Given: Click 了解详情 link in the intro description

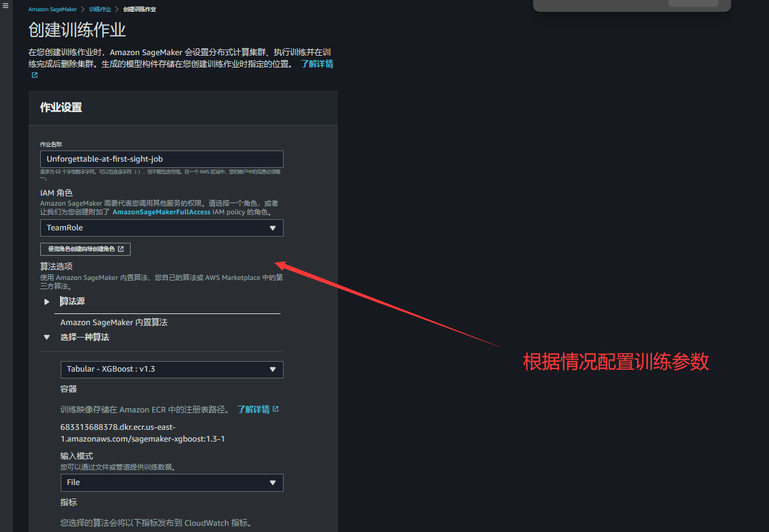Looking at the screenshot, I should [317, 64].
